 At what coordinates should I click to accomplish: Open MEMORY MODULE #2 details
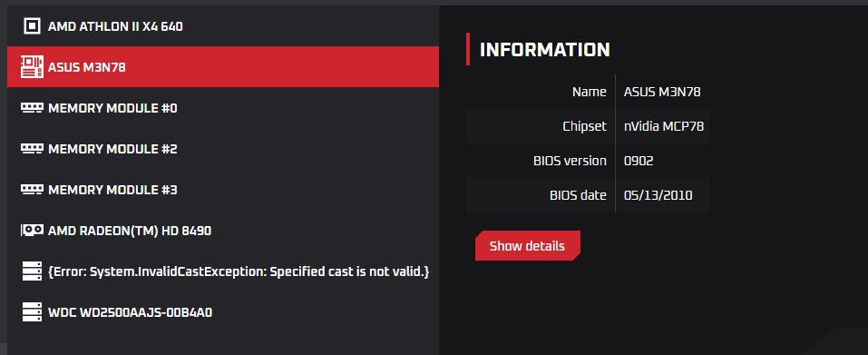[223, 149]
